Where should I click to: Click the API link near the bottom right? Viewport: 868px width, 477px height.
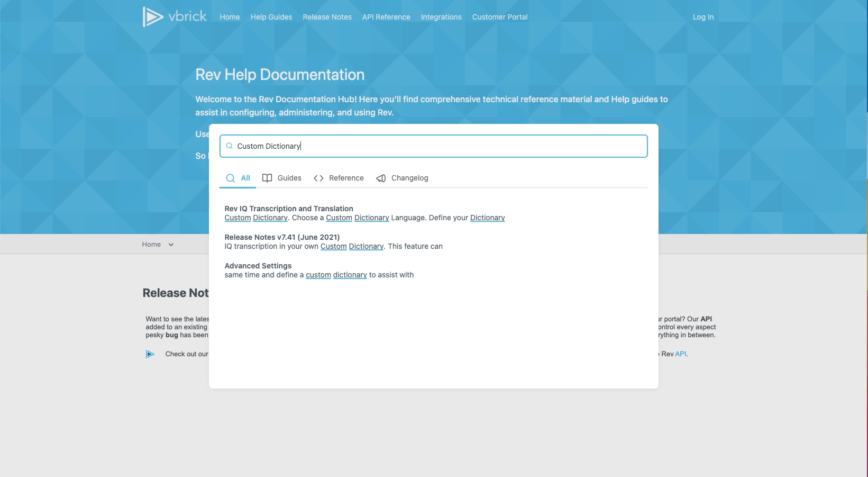tap(680, 354)
